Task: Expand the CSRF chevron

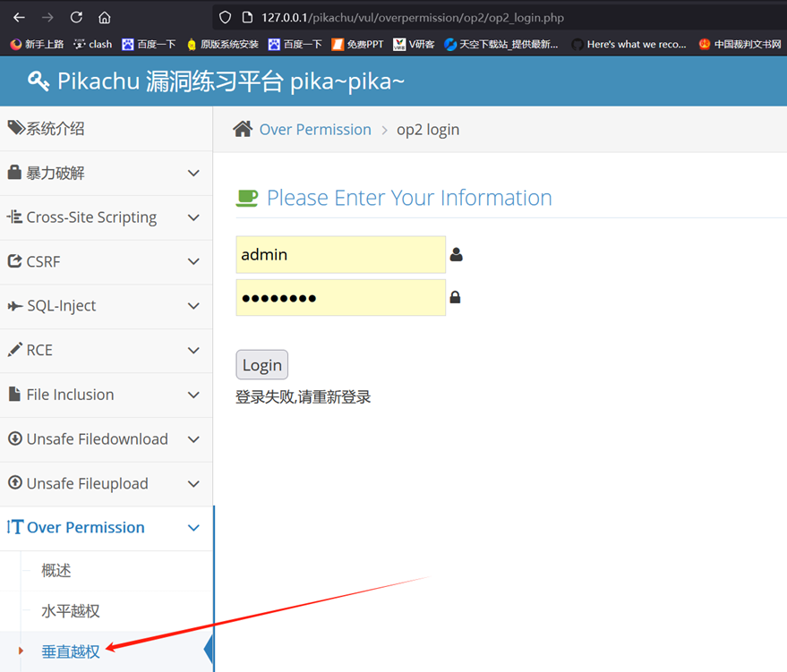Action: click(x=193, y=262)
